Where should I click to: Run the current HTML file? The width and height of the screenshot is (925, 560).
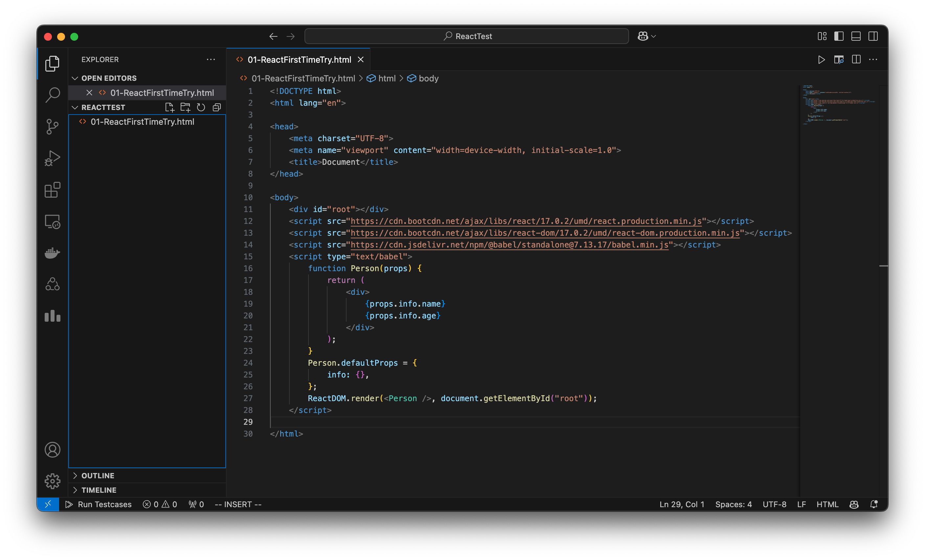(x=822, y=60)
